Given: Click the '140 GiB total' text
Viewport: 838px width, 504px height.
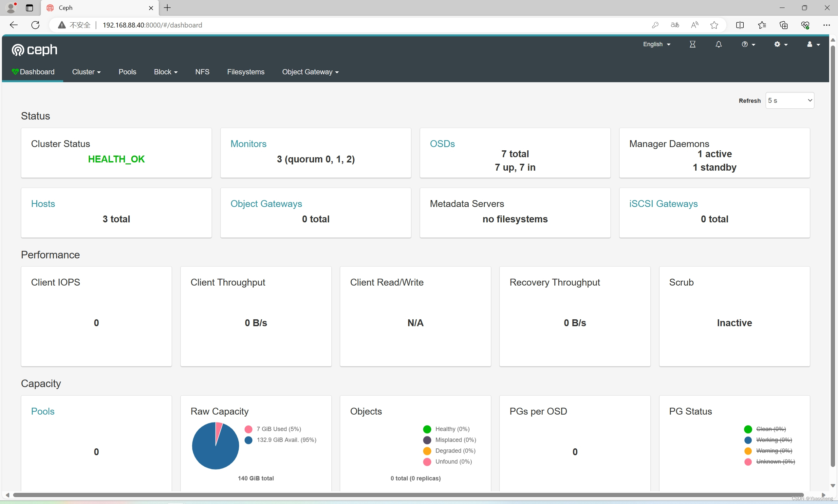Looking at the screenshot, I should point(256,478).
